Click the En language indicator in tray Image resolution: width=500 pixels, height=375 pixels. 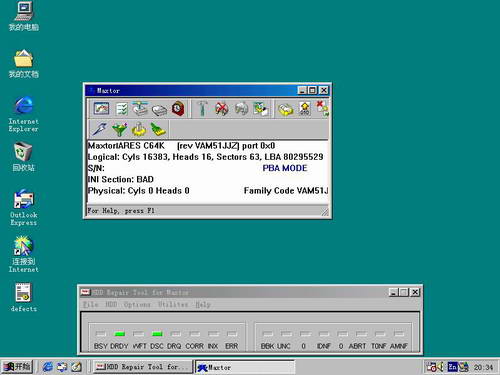[452, 367]
